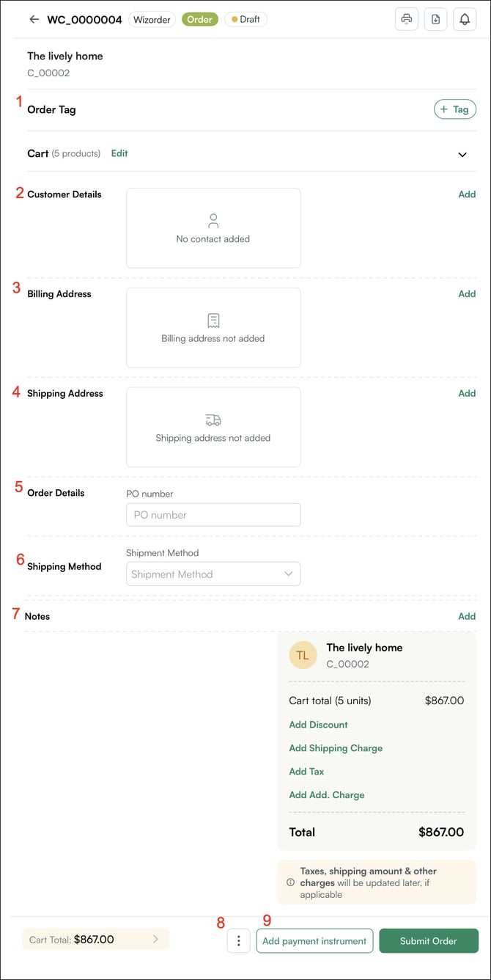Open notifications bell
The height and width of the screenshot is (980, 491).
point(465,19)
